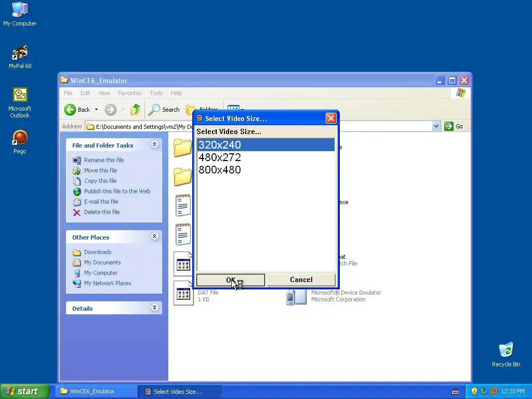Go to My Documents in Other Places
The height and width of the screenshot is (399, 532).
click(102, 262)
